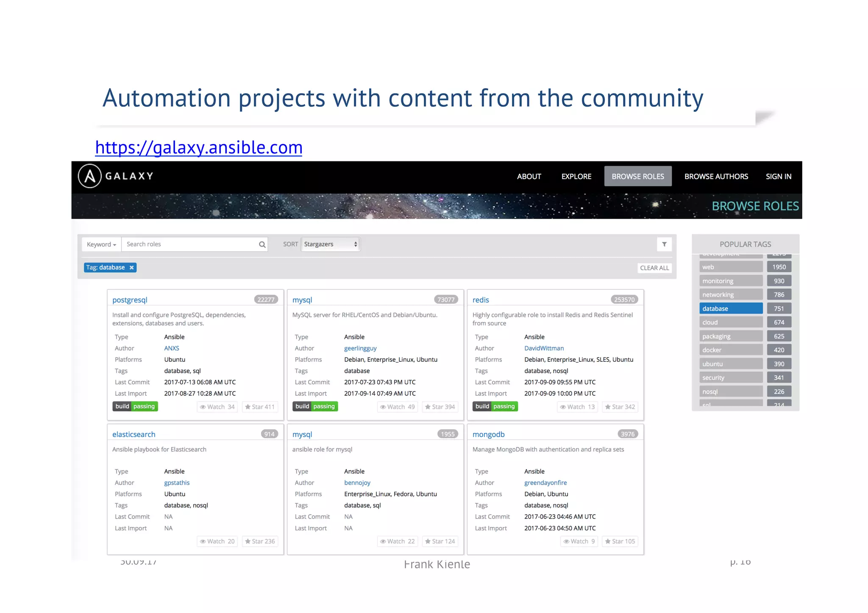
Task: Open the galaxy.ansible.com link
Action: pyautogui.click(x=199, y=147)
